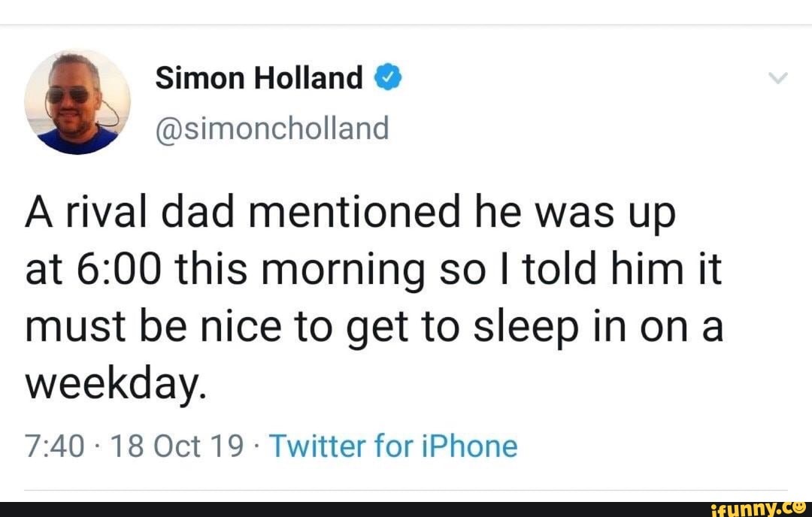Click the display name Simon Holland
812x517 pixels.
[x=259, y=77]
